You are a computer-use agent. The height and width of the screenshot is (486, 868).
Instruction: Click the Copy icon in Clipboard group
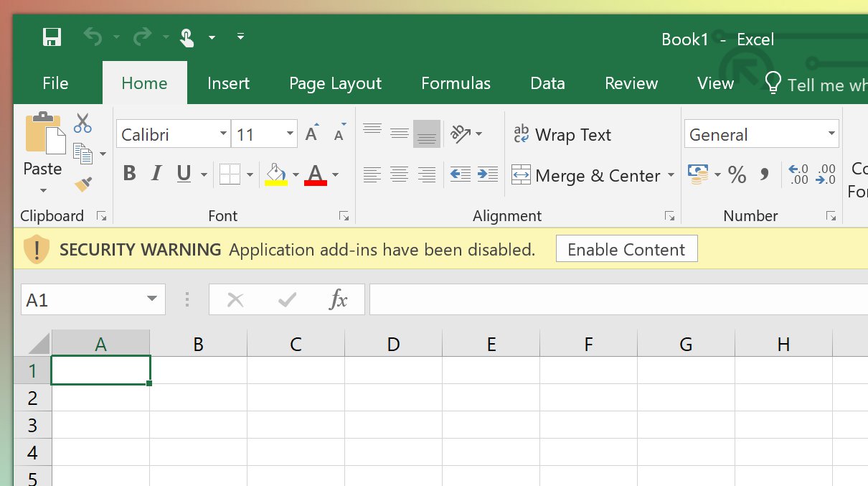tap(82, 152)
